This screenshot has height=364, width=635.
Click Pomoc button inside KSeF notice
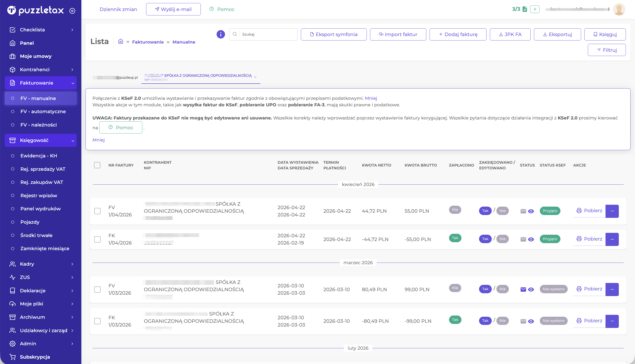121,127
